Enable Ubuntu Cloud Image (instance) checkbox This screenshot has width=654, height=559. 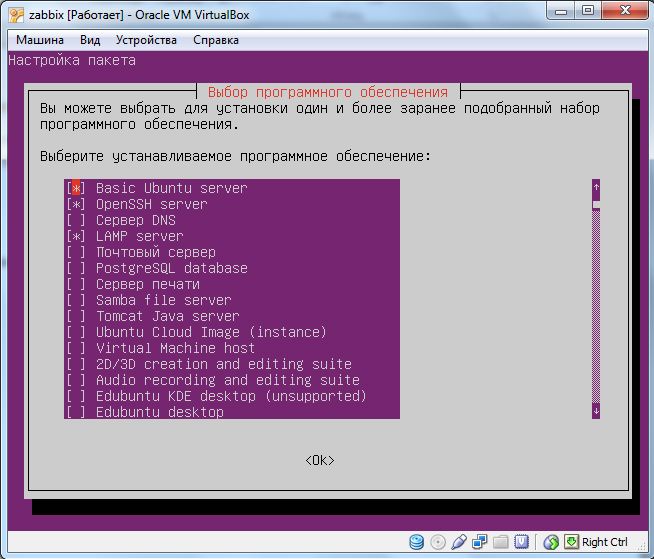pos(76,332)
